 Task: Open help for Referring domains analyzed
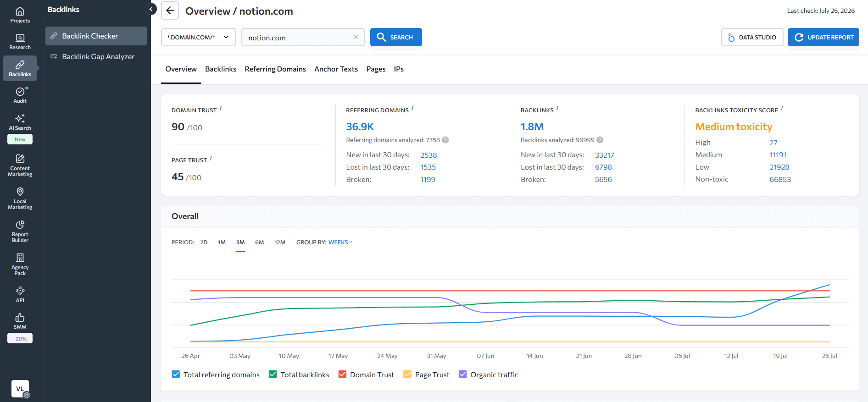(445, 140)
